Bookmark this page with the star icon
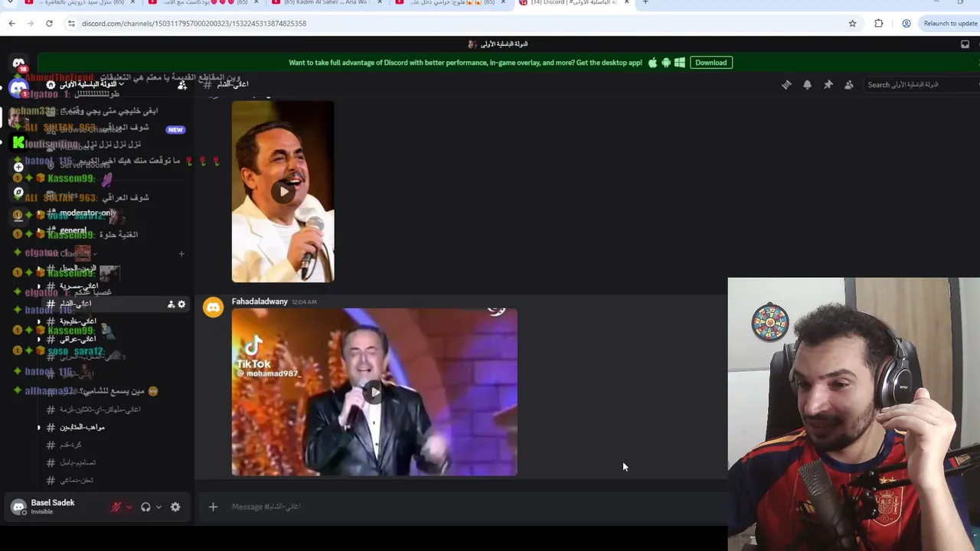 pyautogui.click(x=852, y=24)
